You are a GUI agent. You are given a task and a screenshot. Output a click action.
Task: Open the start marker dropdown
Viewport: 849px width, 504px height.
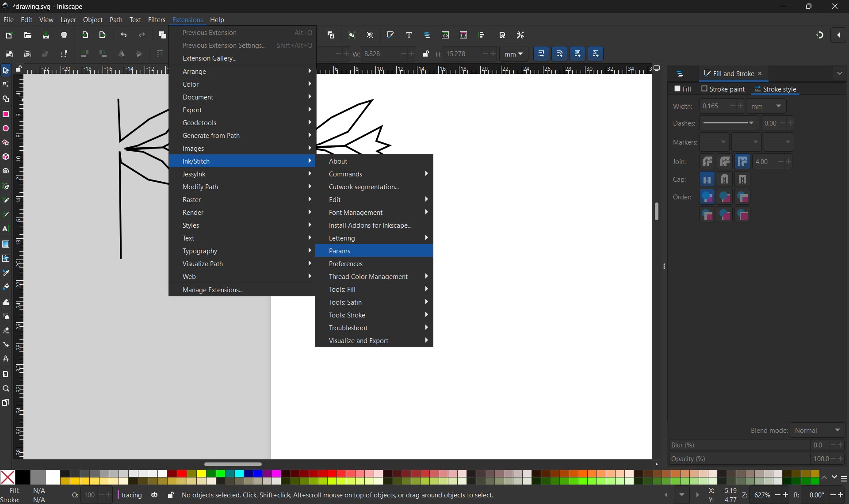click(714, 142)
